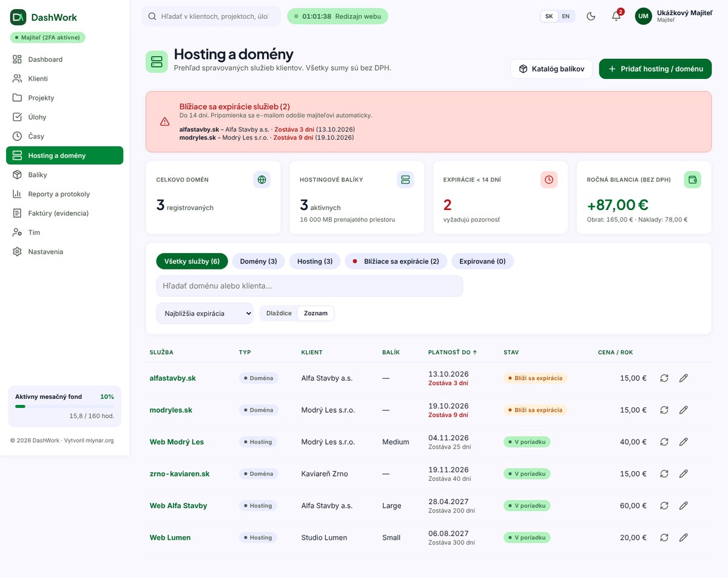Click renew icon for Web Alfa Stavby
Image resolution: width=728 pixels, height=578 pixels.
click(x=664, y=505)
